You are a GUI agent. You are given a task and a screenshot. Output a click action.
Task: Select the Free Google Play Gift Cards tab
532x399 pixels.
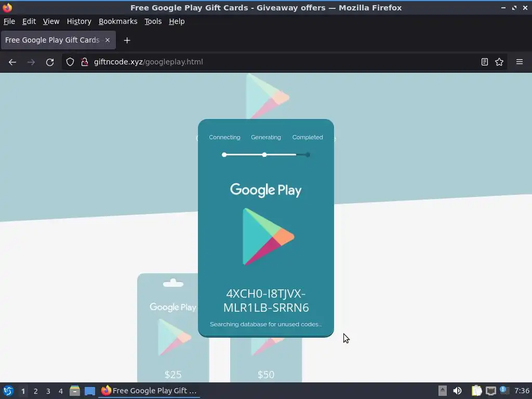point(58,40)
